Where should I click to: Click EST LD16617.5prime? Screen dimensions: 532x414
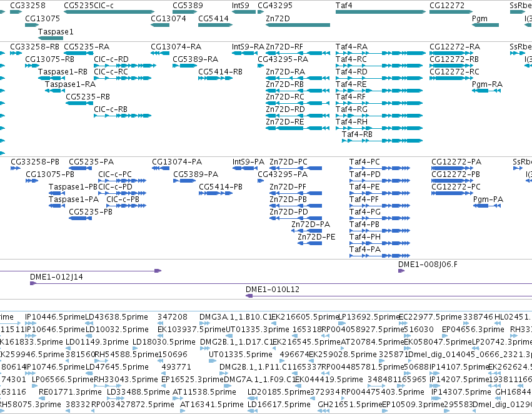click(x=279, y=405)
